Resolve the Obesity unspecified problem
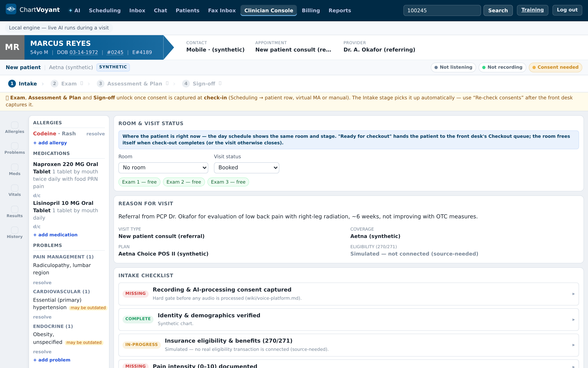 (42, 352)
